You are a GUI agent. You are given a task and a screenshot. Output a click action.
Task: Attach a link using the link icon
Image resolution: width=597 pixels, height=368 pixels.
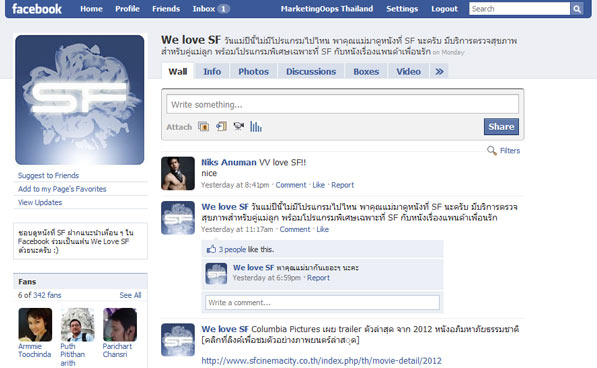click(221, 126)
